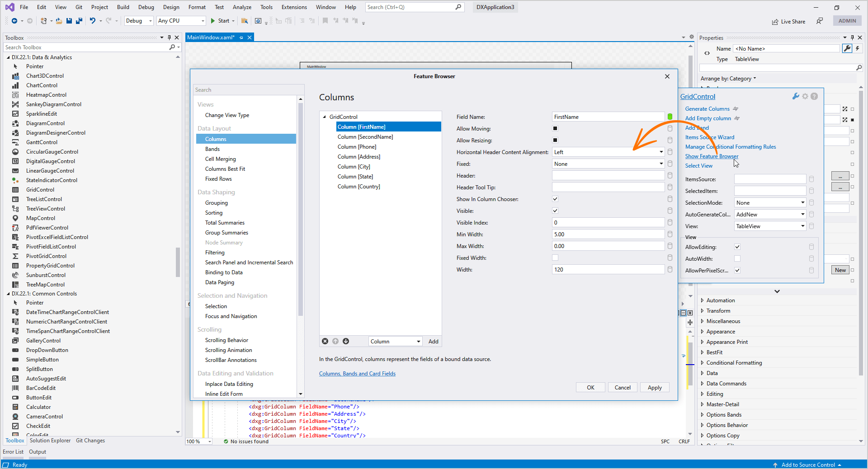
Task: Open the Horizontal Header Content Alignment dropdown
Action: (x=661, y=152)
